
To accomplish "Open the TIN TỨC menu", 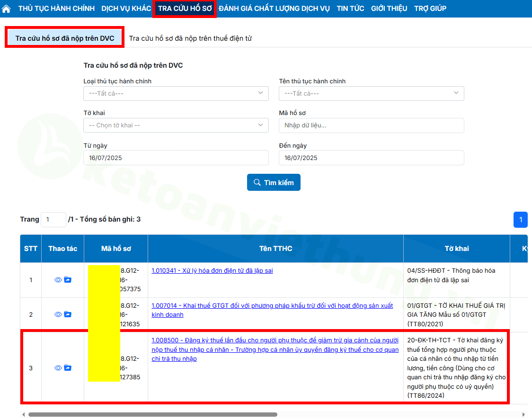I will [350, 8].
